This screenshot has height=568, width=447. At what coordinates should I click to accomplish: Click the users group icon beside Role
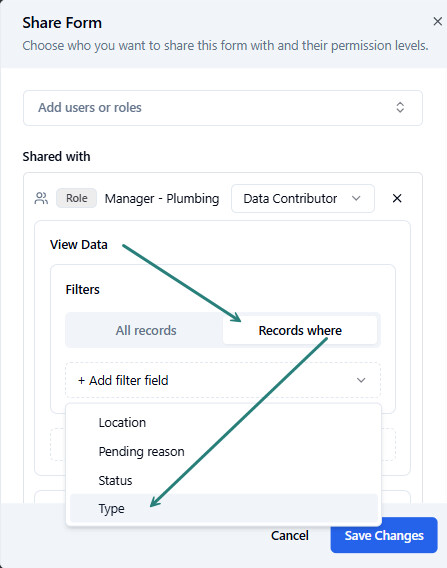(41, 198)
